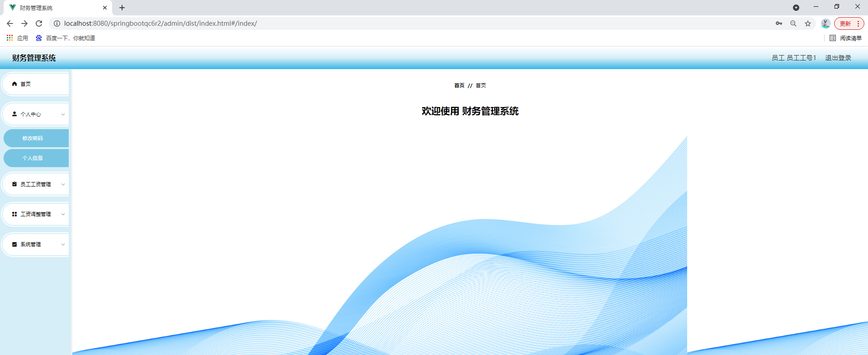Click the 员工工资管理 sidebar icon
The image size is (868, 355).
pos(14,184)
